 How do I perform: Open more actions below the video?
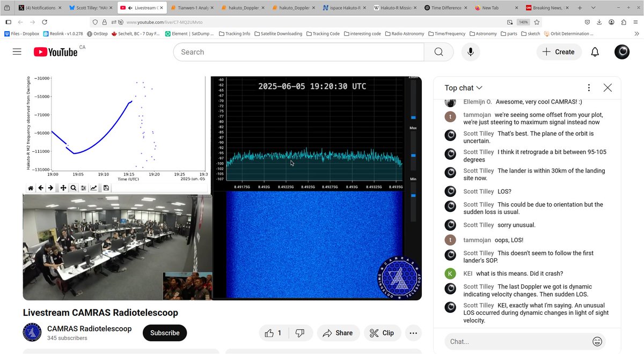(x=413, y=333)
